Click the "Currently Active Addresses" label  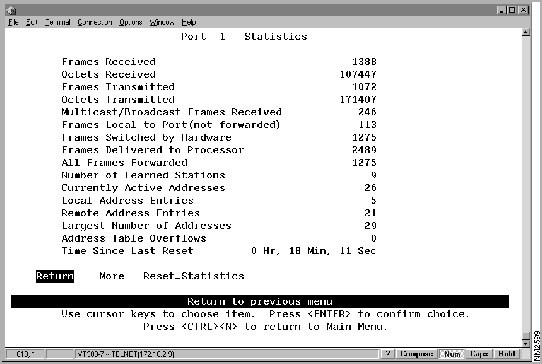143,188
